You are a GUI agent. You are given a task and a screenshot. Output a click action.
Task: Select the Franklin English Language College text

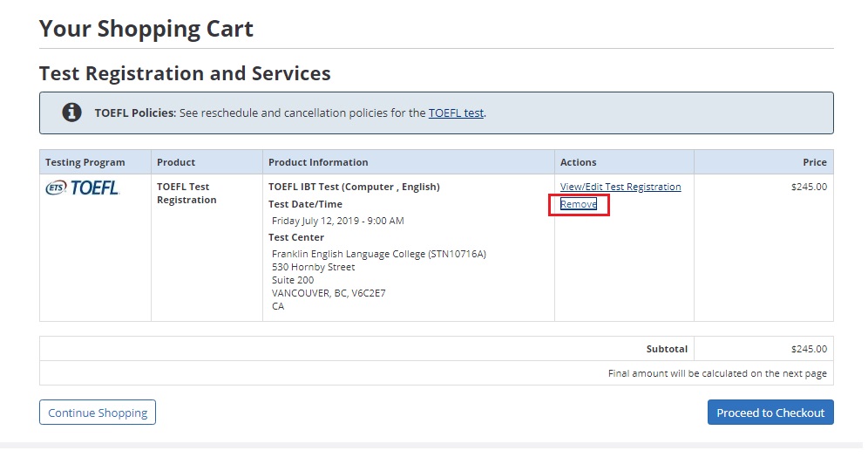(379, 254)
